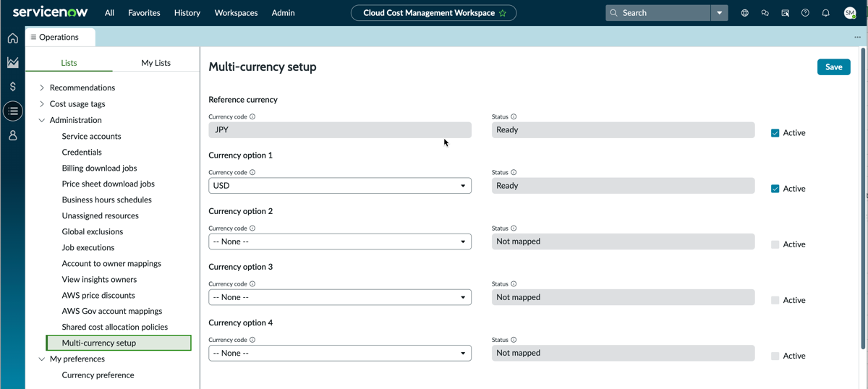Open the All menu
This screenshot has height=389, width=868.
tap(109, 13)
